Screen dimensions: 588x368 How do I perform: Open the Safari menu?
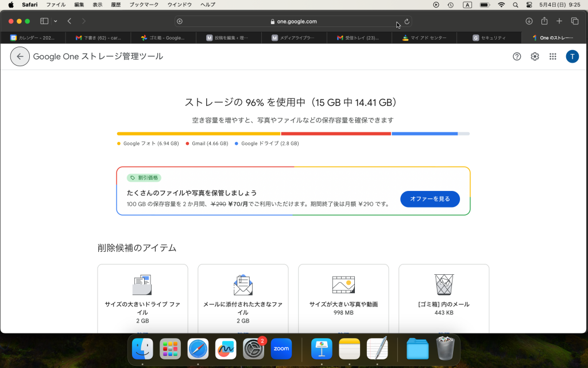(30, 5)
